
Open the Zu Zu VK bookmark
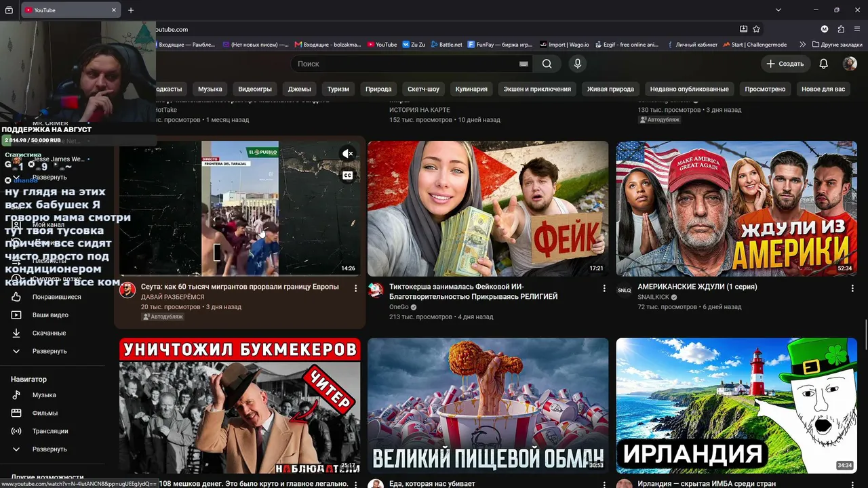414,45
